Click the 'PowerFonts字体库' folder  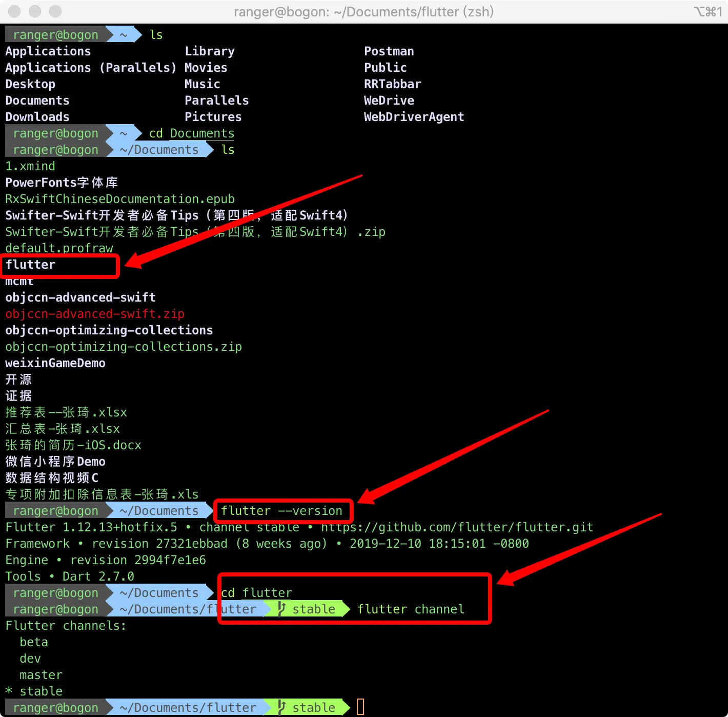[62, 183]
